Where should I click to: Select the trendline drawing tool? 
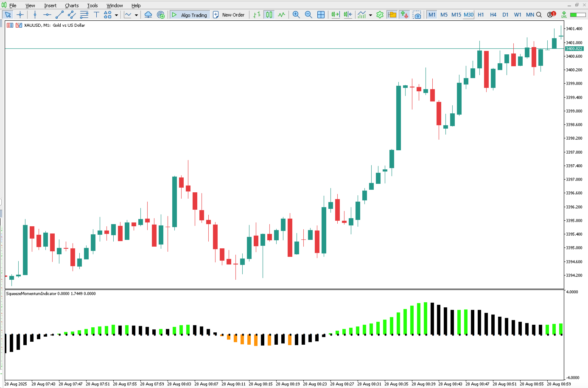(59, 15)
